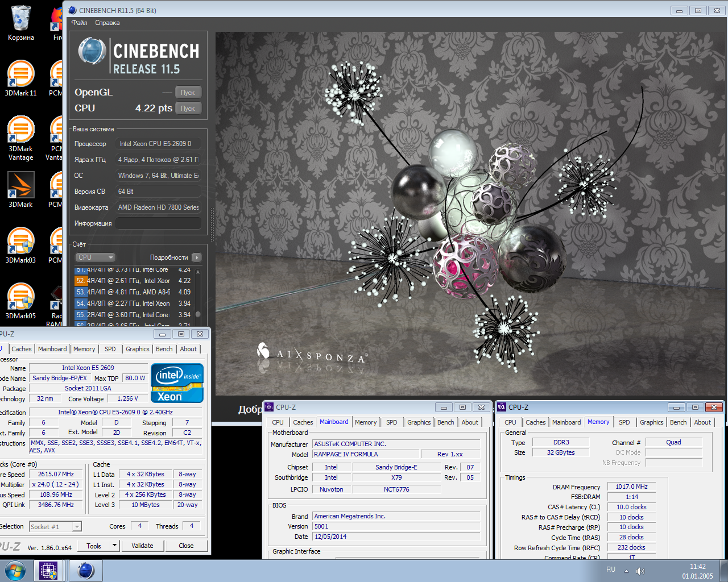728x582 pixels.
Task: Open the Socket #1 selection dropdown
Action: 56,527
